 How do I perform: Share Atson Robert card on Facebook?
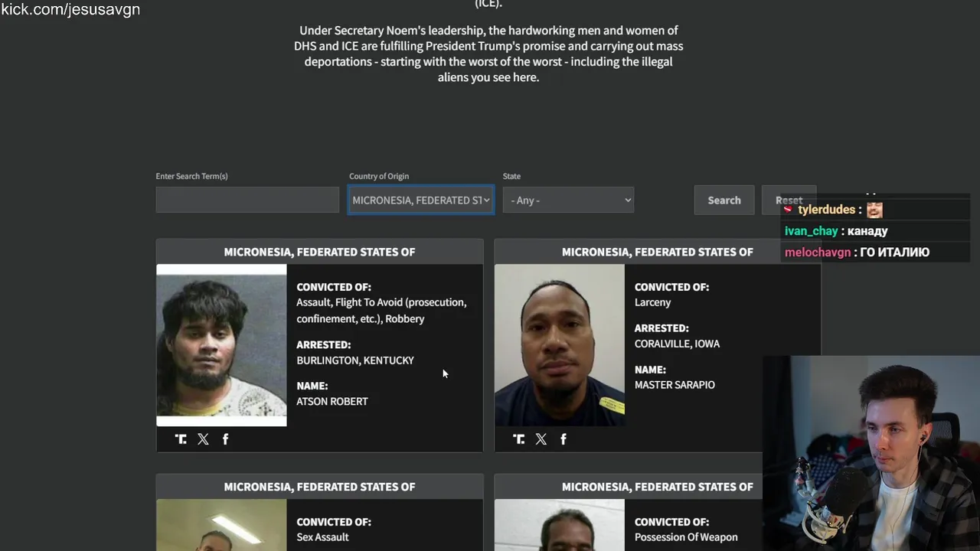(225, 439)
